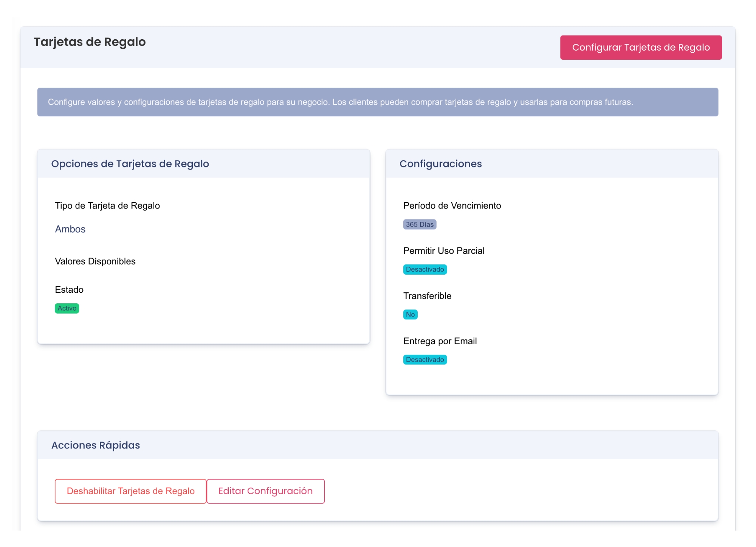Click the Período de Vencimiento label

452,206
